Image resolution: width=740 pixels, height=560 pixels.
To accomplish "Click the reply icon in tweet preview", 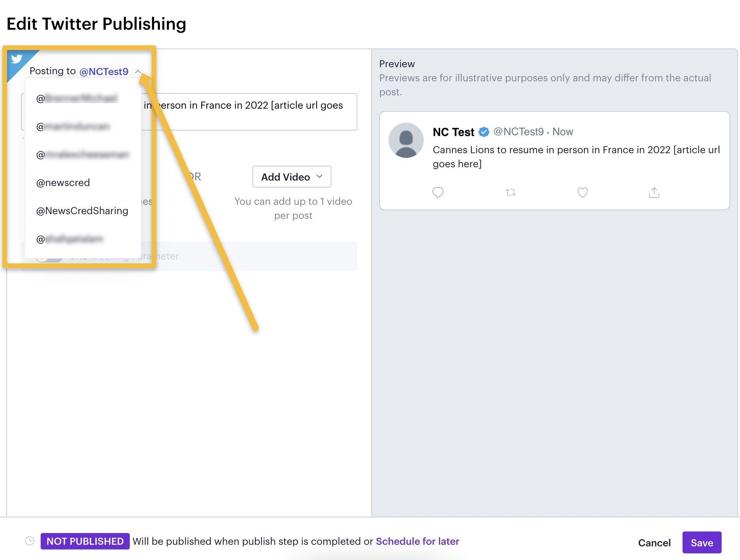I will (x=438, y=192).
